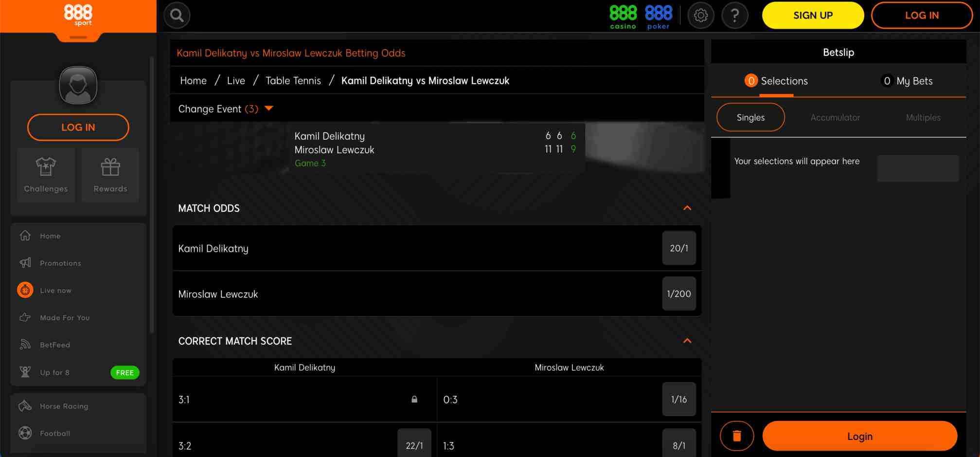Open the help question mark icon
This screenshot has width=980, height=457.
tap(734, 15)
